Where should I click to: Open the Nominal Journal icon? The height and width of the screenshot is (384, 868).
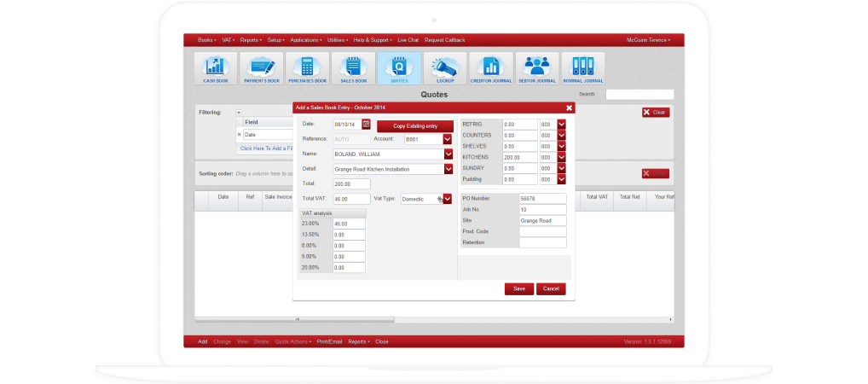(x=583, y=68)
